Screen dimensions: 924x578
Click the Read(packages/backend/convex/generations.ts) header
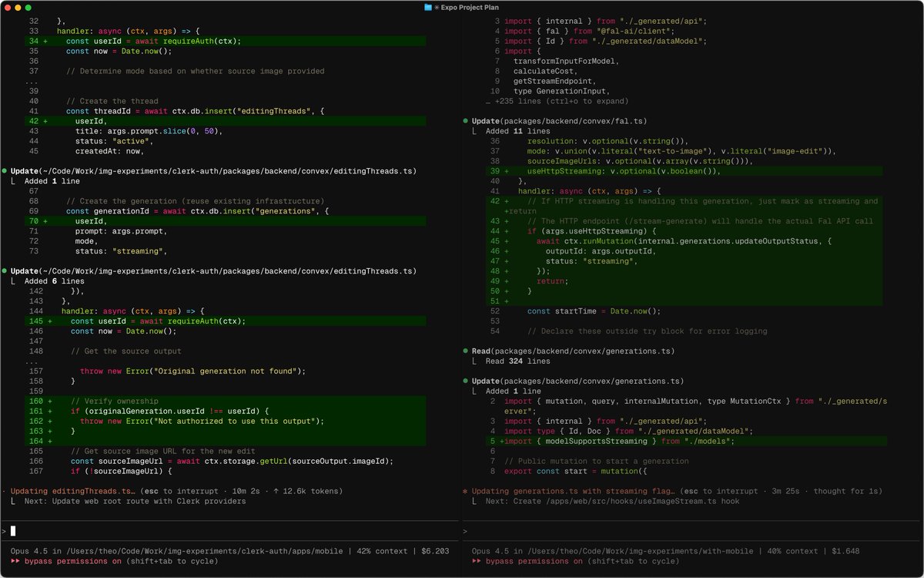click(573, 351)
